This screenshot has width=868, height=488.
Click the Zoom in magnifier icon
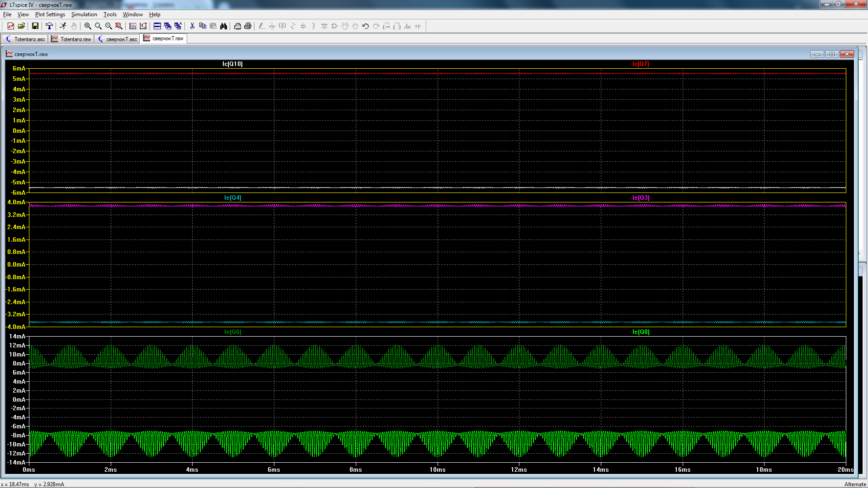pos(88,26)
